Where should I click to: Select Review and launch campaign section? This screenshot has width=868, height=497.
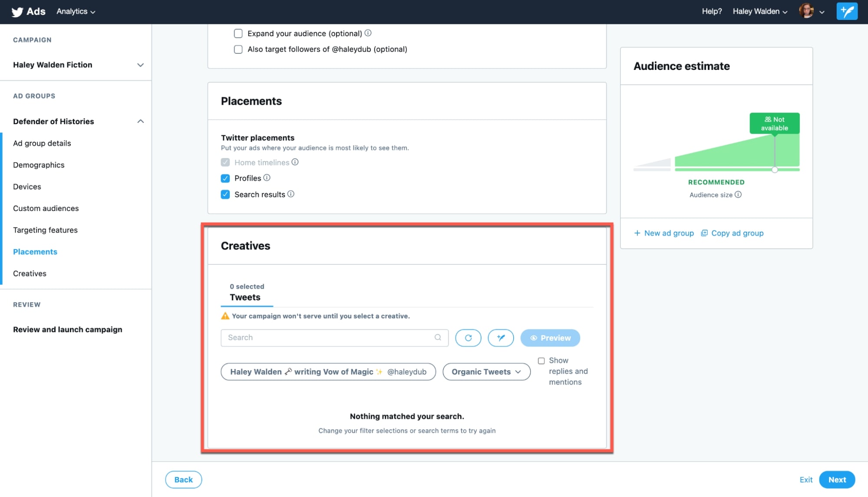(67, 329)
